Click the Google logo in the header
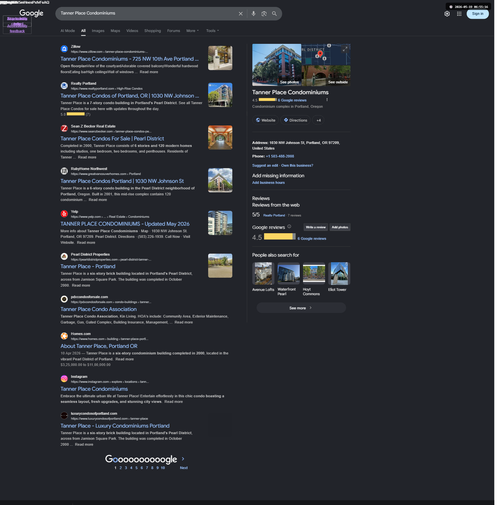Image resolution: width=500 pixels, height=505 pixels. tap(31, 13)
